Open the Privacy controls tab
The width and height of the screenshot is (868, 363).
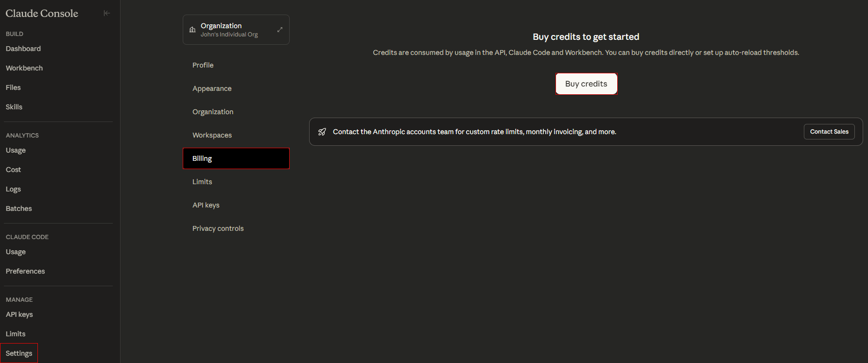218,228
